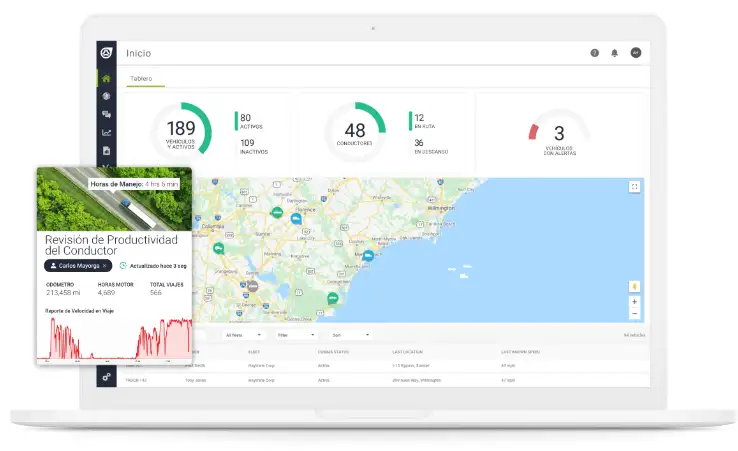The image size is (738, 451).
Task: Click the 109 Inactivos count
Action: pos(254,146)
